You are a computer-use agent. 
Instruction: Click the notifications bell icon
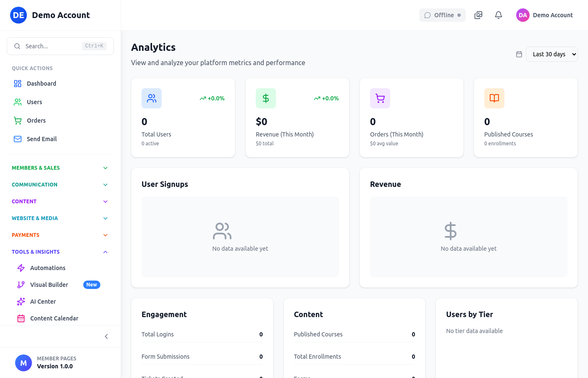click(498, 15)
